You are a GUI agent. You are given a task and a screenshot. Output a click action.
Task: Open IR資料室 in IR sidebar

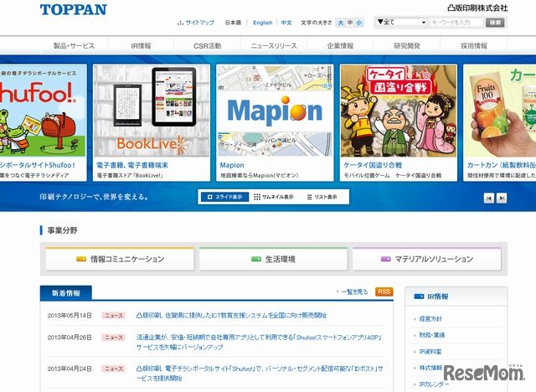[x=430, y=352]
